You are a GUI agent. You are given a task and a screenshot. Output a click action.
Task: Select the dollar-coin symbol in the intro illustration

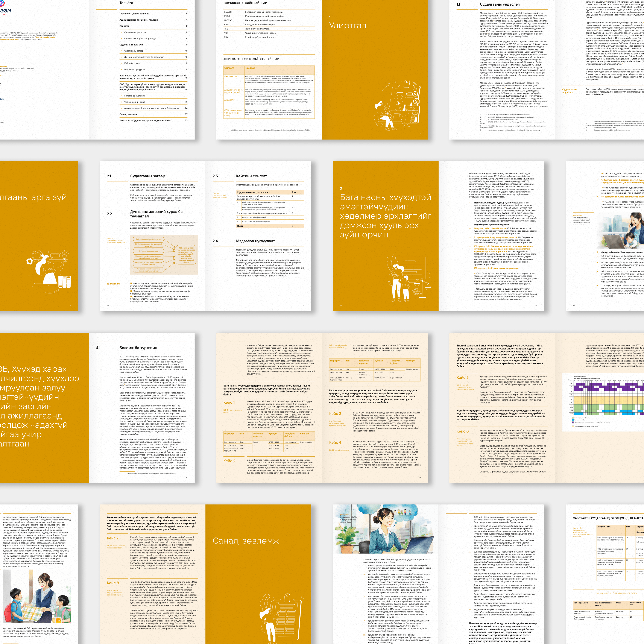click(x=415, y=94)
